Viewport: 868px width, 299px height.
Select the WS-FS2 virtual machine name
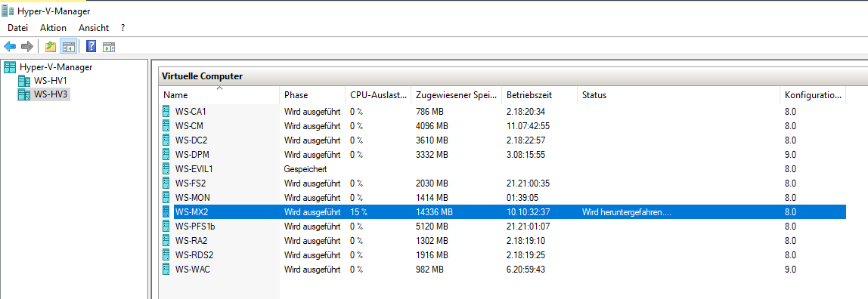tap(191, 183)
